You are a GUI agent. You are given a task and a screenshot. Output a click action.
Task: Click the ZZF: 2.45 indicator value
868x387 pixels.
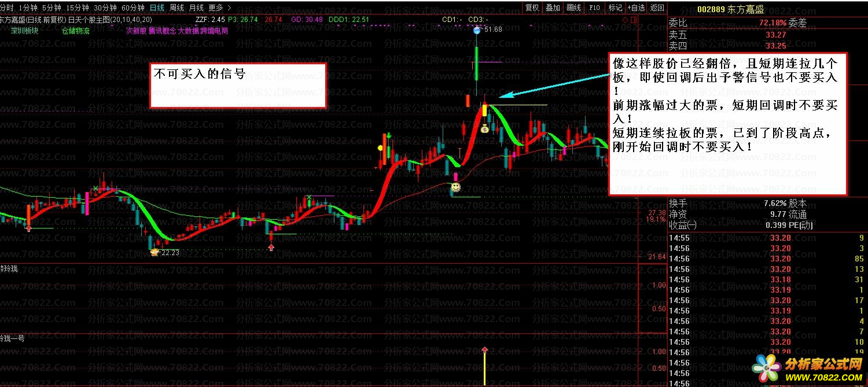tap(210, 19)
